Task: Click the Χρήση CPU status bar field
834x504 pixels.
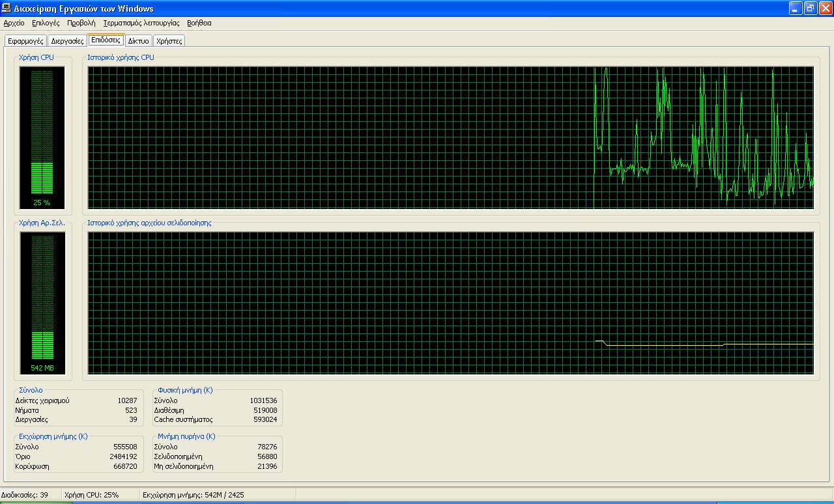Action: click(x=91, y=495)
